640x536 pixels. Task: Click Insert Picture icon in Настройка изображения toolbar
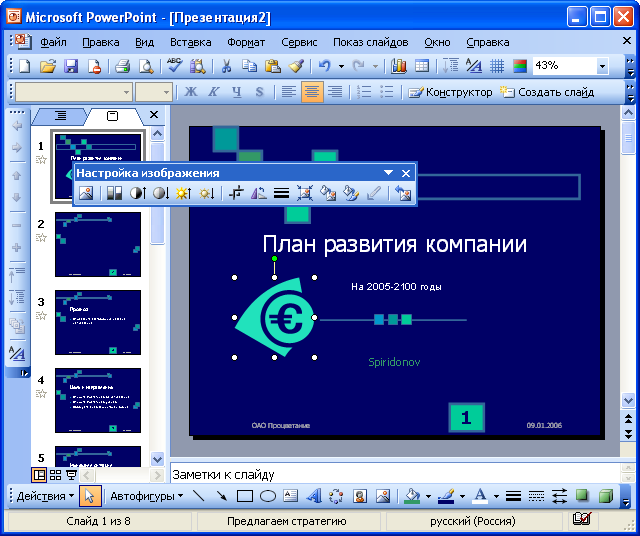coord(86,193)
